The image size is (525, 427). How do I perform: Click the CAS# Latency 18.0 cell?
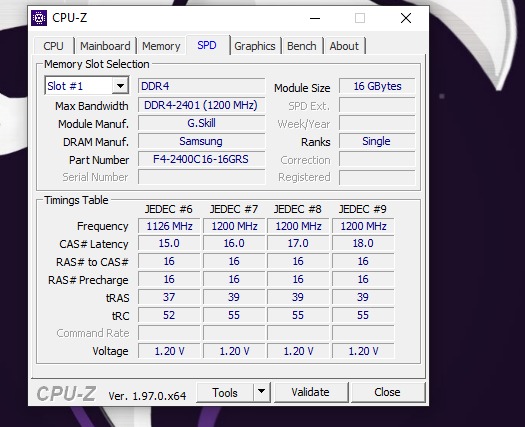coord(363,243)
